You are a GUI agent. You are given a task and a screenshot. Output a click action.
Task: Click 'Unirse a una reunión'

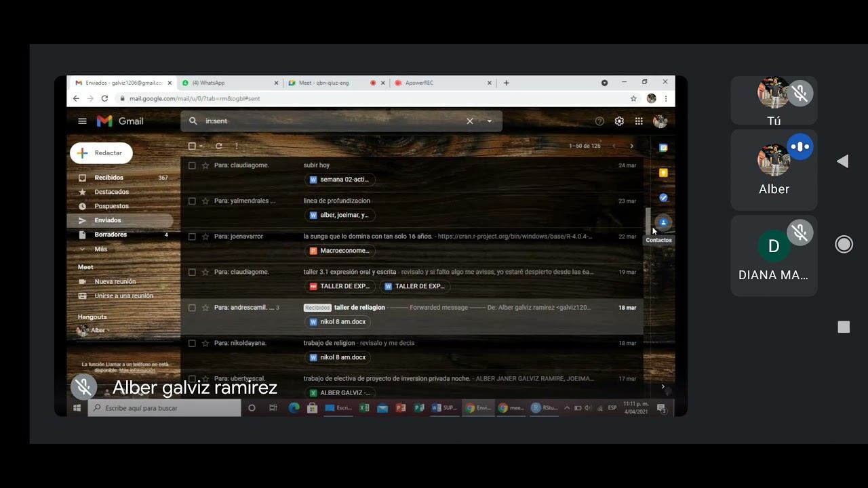123,296
